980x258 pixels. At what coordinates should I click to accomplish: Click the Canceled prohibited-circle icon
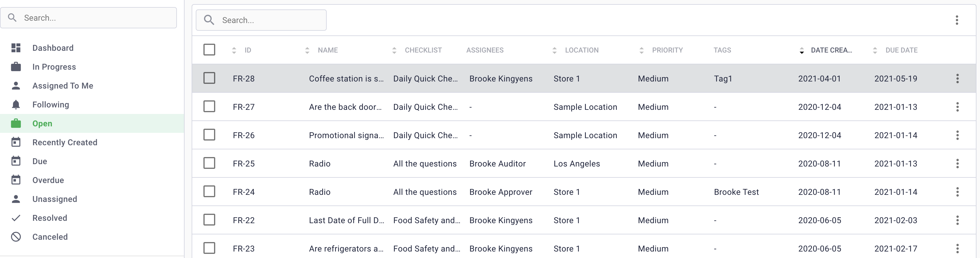click(x=16, y=237)
